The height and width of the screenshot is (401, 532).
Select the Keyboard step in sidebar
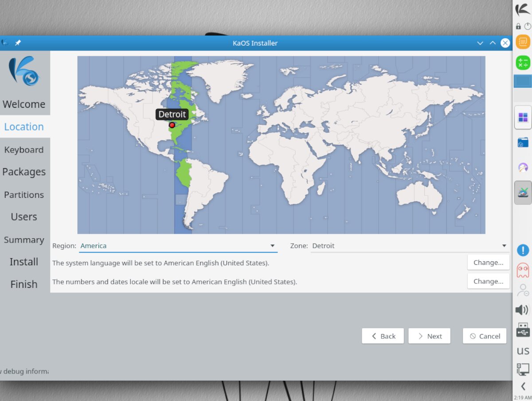pos(24,149)
